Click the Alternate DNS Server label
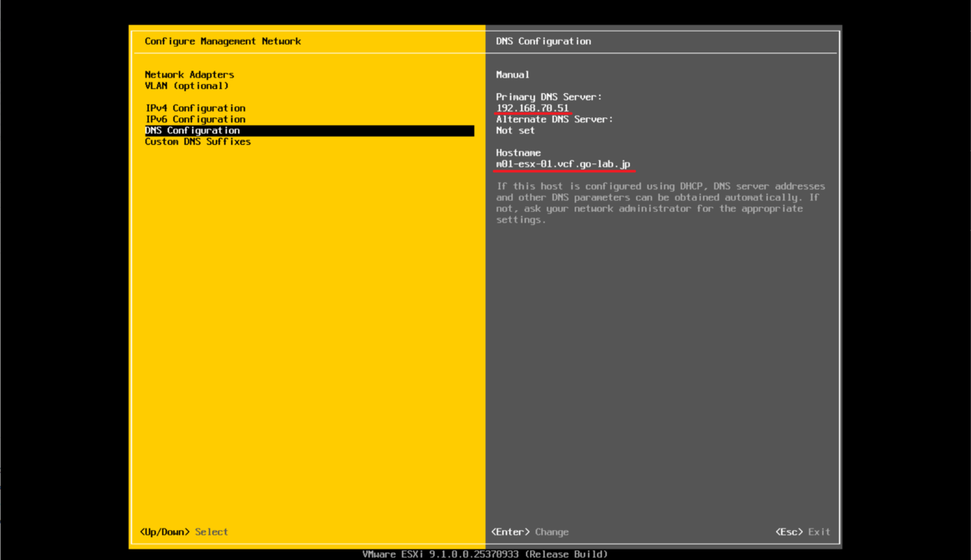 [555, 119]
